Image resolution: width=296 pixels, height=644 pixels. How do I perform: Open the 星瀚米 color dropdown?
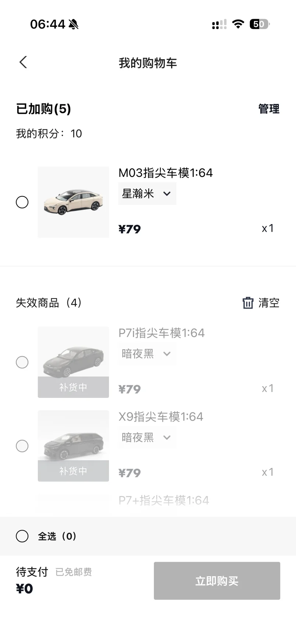pyautogui.click(x=147, y=193)
